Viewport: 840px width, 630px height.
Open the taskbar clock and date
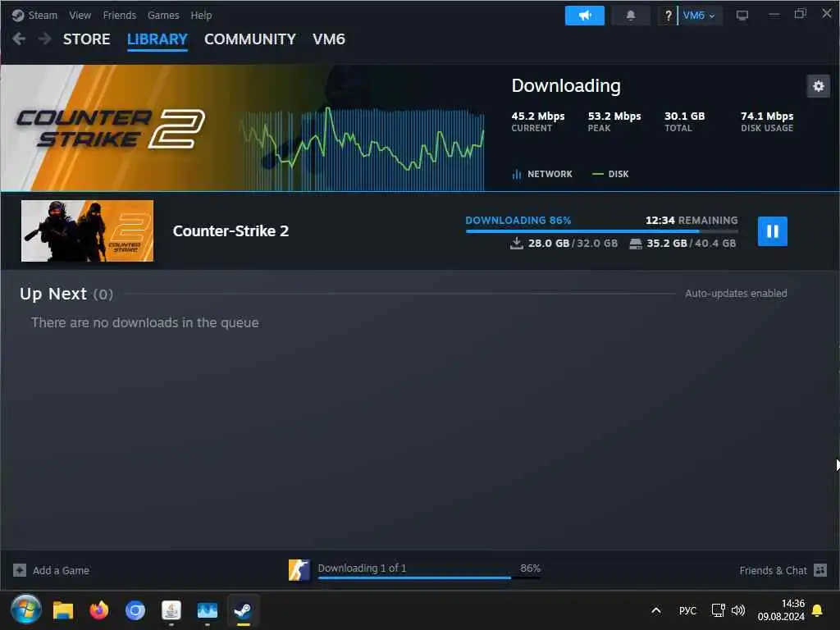781,610
